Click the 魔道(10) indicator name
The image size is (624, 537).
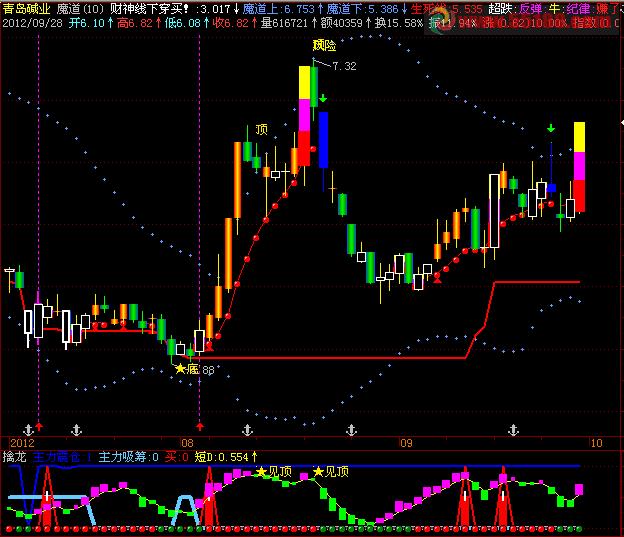[x=80, y=9]
